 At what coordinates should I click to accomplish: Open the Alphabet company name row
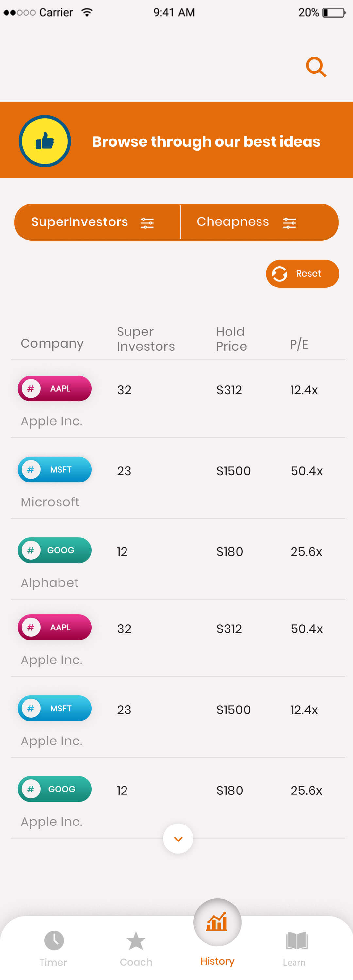tap(50, 583)
